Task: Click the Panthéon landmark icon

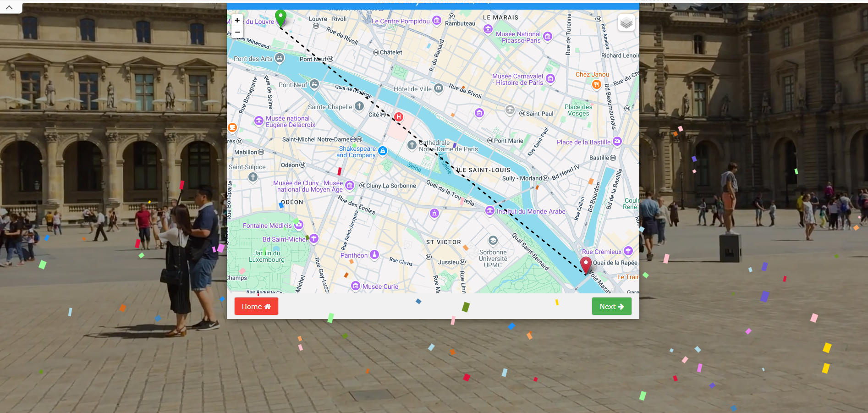Action: point(374,254)
